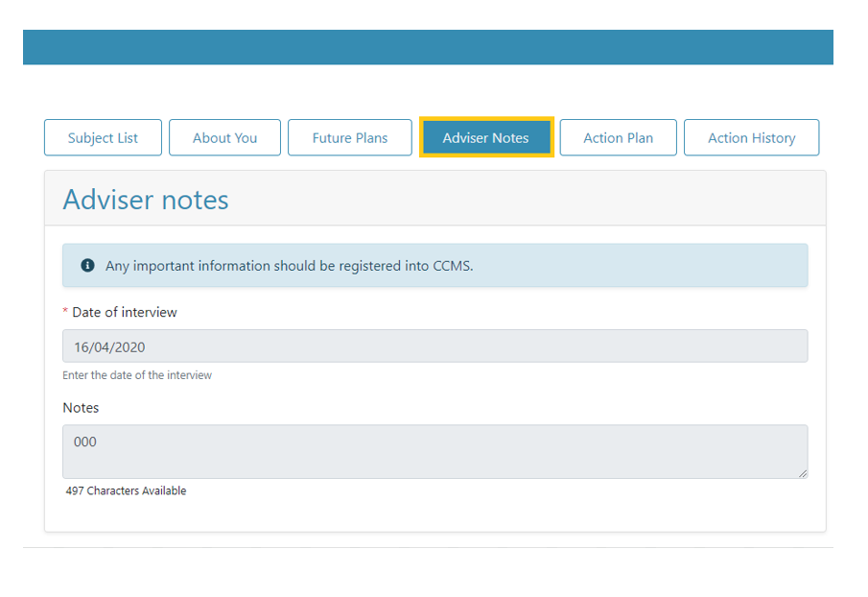Click inside the Notes text area

click(435, 452)
